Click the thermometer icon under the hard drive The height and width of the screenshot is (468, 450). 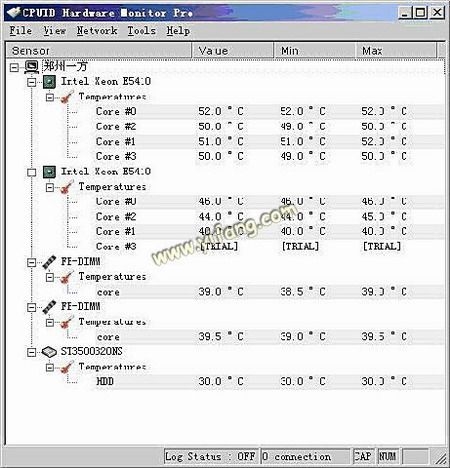(67, 367)
